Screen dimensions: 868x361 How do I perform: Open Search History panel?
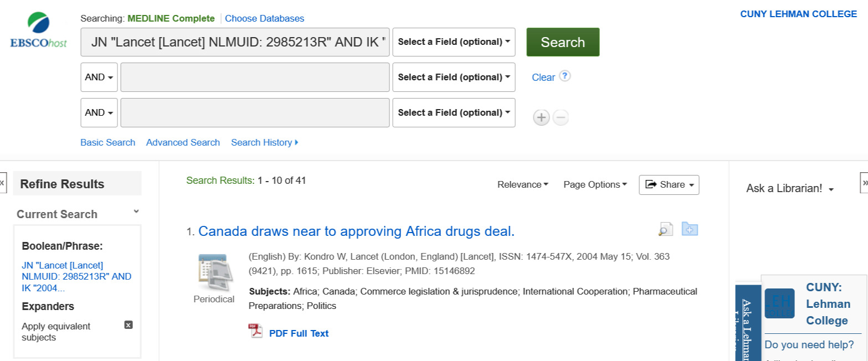(x=264, y=143)
